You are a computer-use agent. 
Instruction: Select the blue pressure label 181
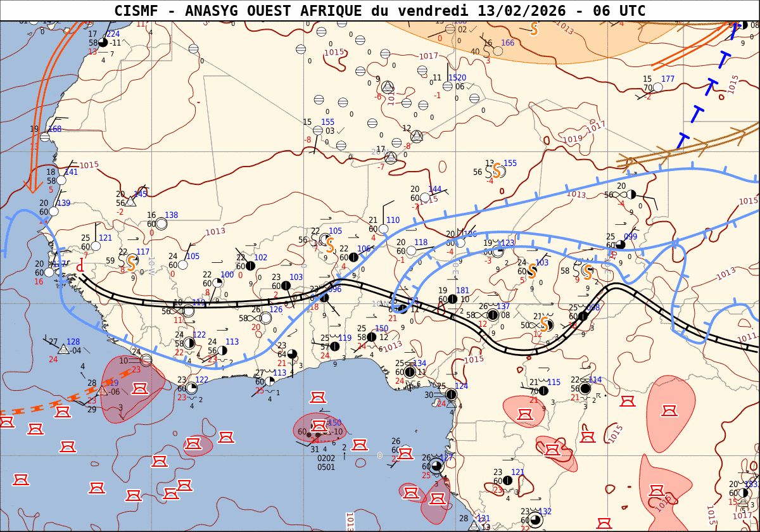(x=463, y=291)
